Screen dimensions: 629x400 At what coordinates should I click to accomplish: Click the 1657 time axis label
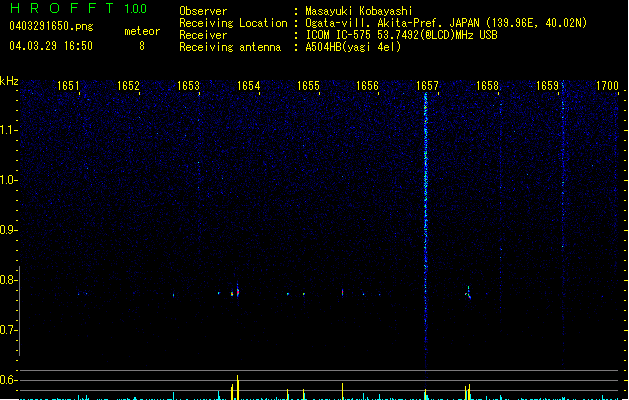point(427,86)
